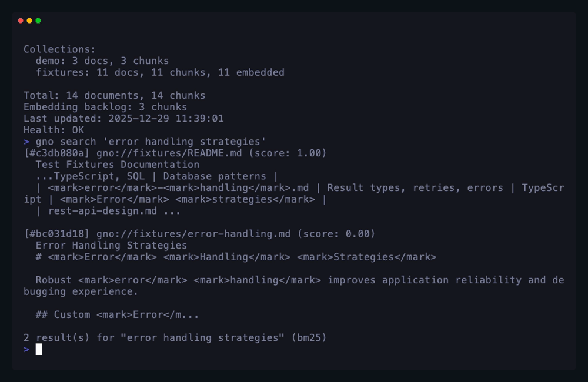Click the fixtures collection line
The width and height of the screenshot is (588, 382).
point(160,73)
